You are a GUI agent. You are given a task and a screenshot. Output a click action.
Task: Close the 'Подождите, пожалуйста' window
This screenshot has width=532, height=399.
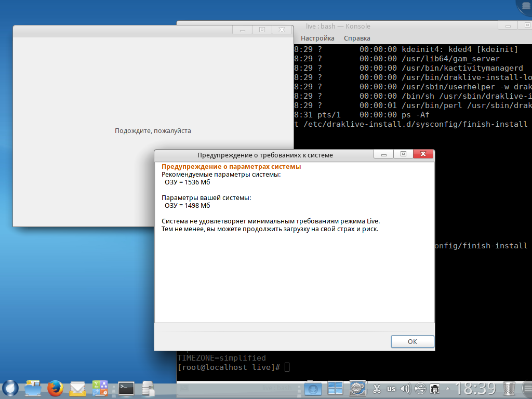coord(282,30)
